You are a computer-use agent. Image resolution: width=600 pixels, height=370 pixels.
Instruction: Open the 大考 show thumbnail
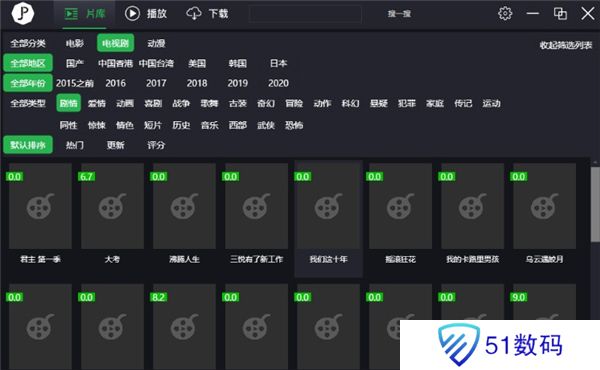click(112, 206)
